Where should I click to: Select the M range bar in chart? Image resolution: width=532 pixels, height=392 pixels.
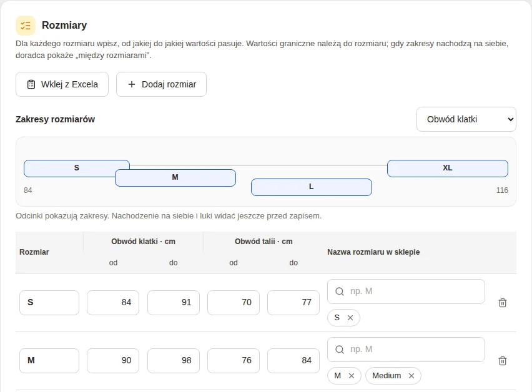[x=175, y=178]
